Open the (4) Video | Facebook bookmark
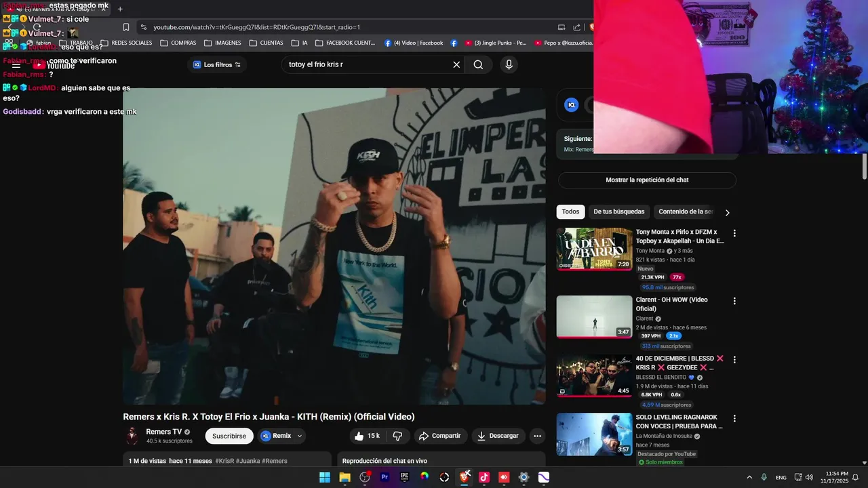Screen dimensions: 868x488 414,43
